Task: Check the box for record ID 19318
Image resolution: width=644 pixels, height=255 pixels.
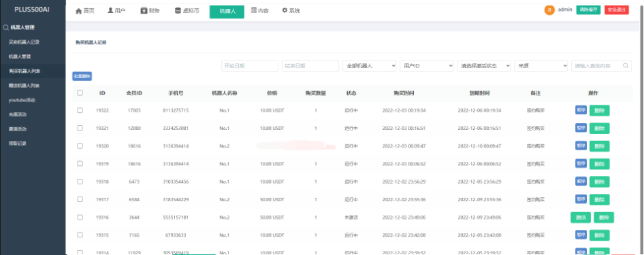Action: tap(80, 181)
